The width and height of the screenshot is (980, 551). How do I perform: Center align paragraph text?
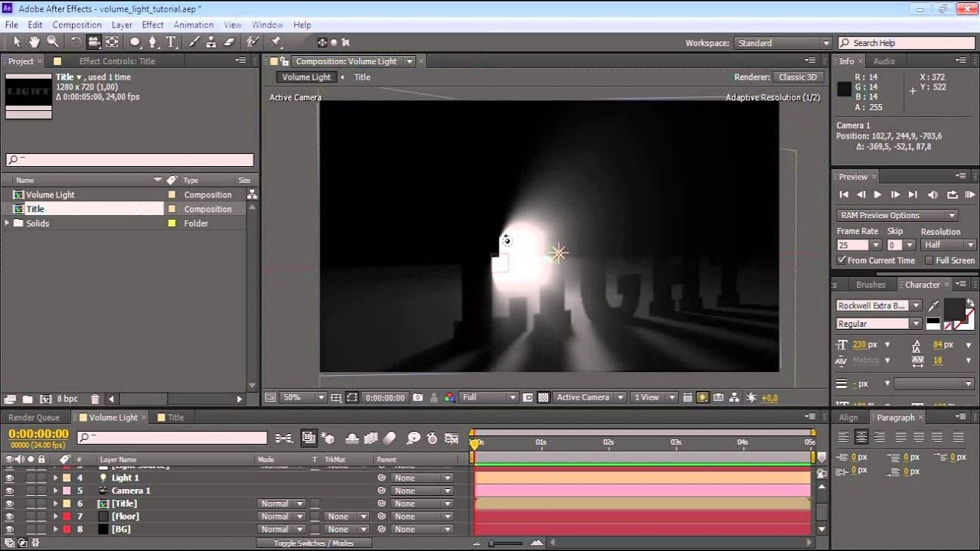point(861,437)
